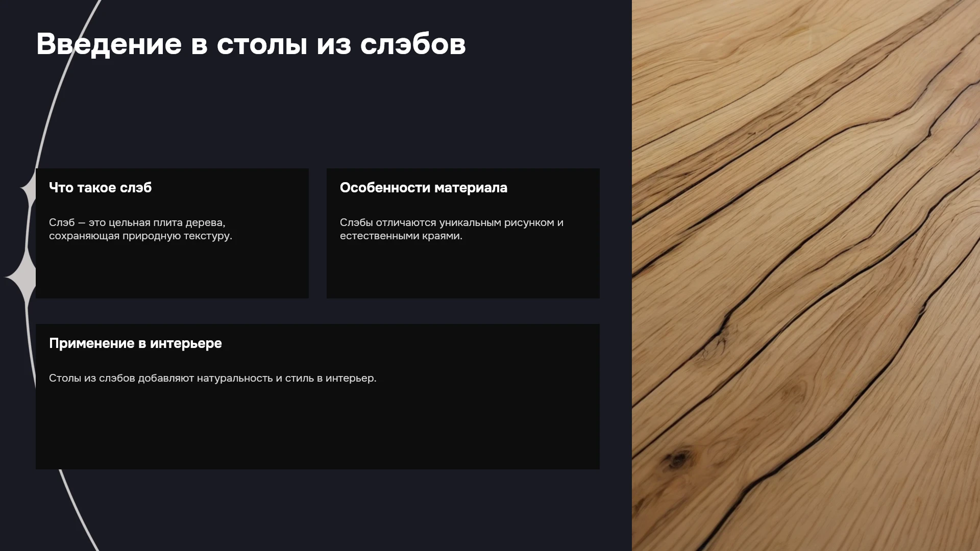Click the dark knot in the wood image
Image resolution: width=980 pixels, height=551 pixels.
tap(678, 459)
